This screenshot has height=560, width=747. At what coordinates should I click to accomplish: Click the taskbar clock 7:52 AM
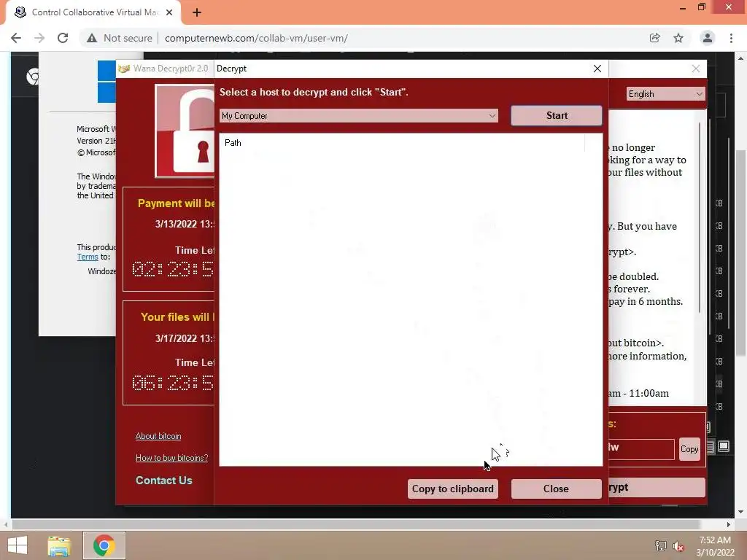[715, 540]
